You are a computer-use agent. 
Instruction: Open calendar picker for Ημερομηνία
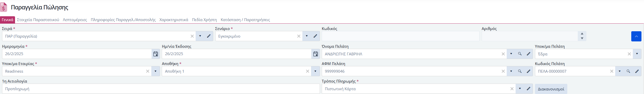coord(156,54)
